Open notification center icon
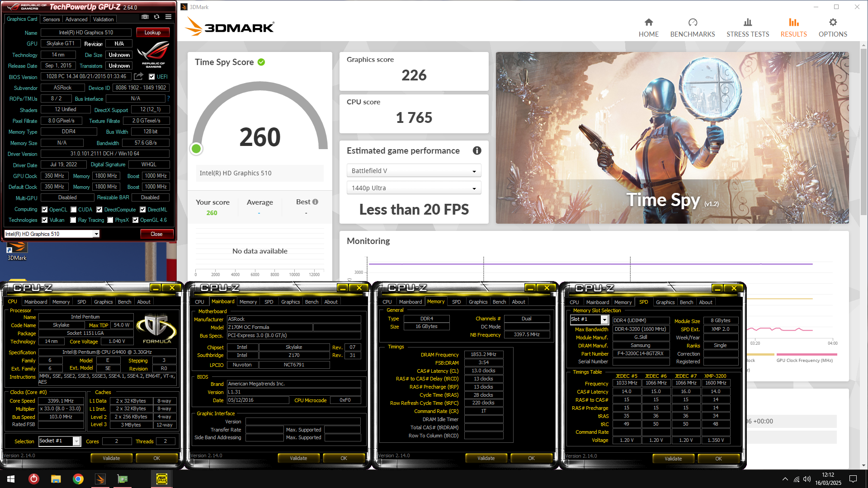This screenshot has width=868, height=488. point(853,479)
